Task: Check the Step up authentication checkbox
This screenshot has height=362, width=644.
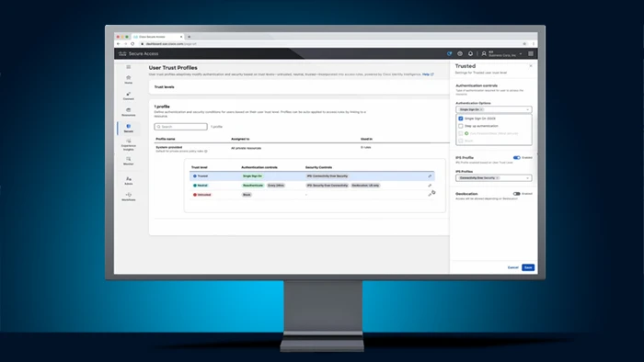Action: 460,126
